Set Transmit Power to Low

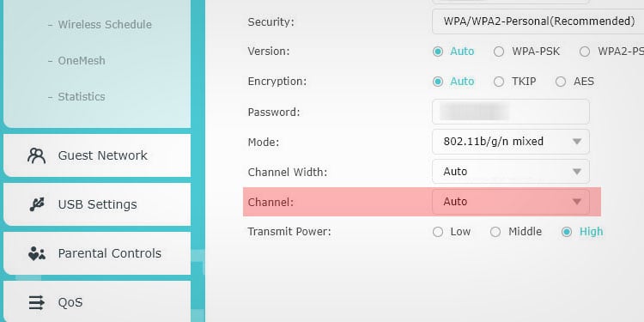coord(438,232)
